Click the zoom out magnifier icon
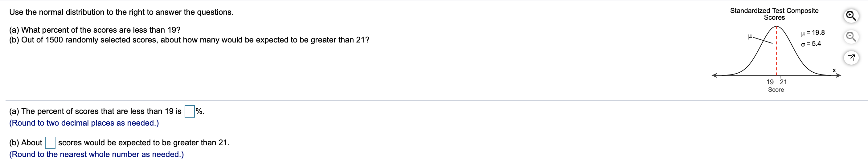Screen dimensions: 868x165 pyautogui.click(x=851, y=36)
